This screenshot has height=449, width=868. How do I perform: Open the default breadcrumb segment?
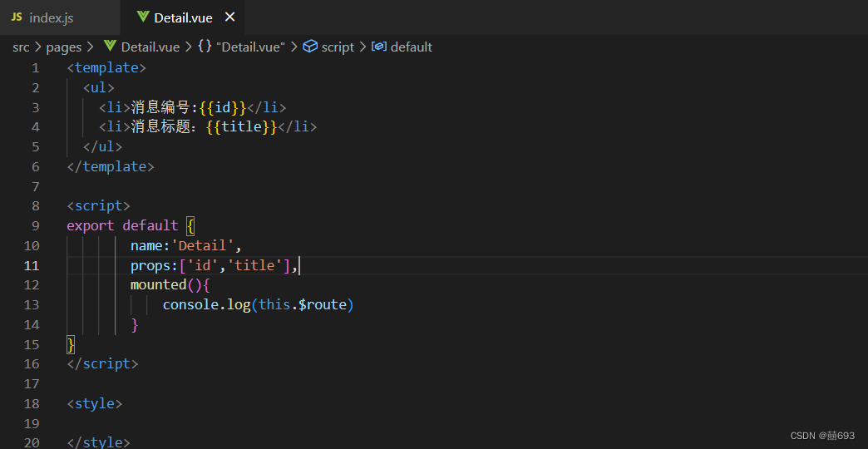click(412, 47)
